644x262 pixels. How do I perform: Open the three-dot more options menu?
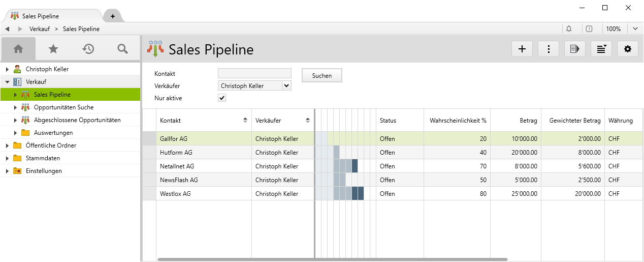pos(549,49)
